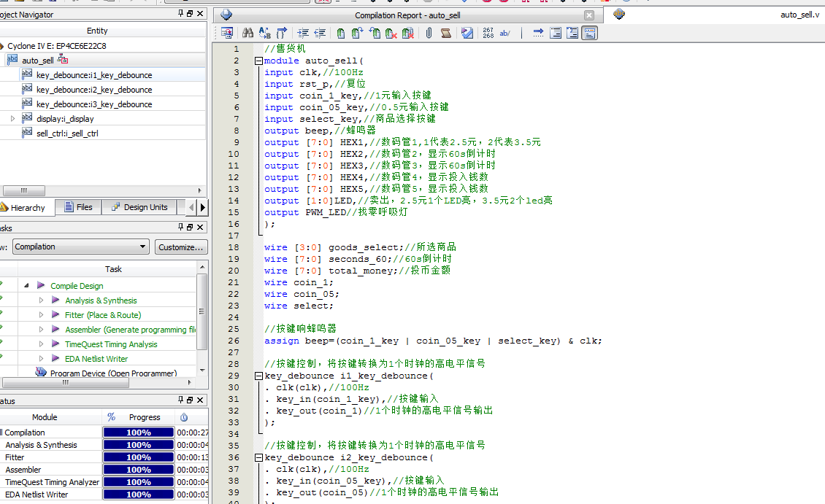The image size is (825, 504).
Task: Collapse the module auto_sell code fold
Action: (x=259, y=61)
